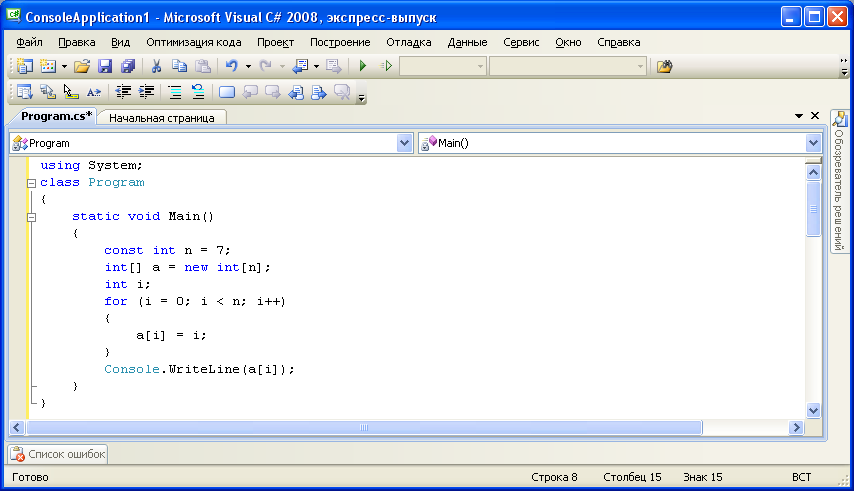Viewport: 854px width, 491px height.
Task: Click the New Project toolbar icon
Action: 24,66
